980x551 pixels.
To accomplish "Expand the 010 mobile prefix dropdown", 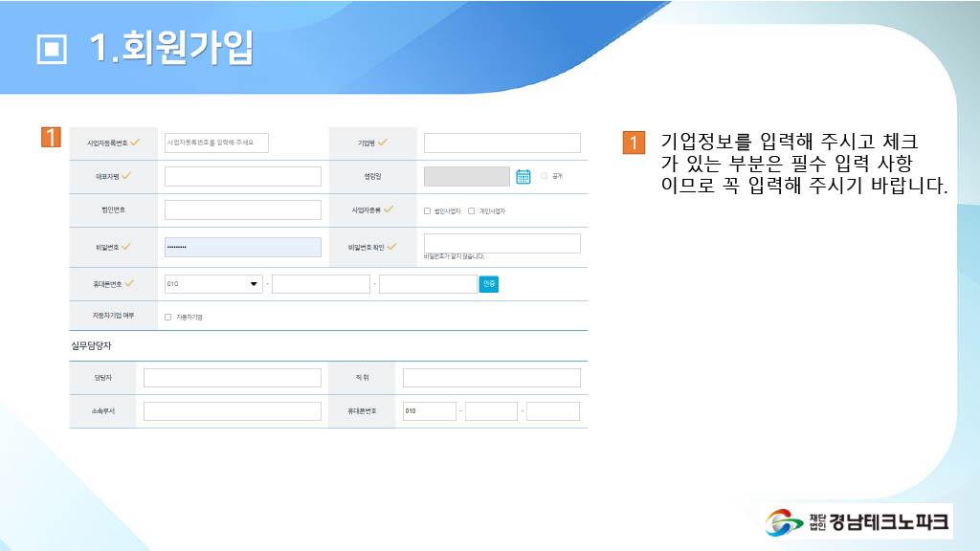I will pos(213,284).
